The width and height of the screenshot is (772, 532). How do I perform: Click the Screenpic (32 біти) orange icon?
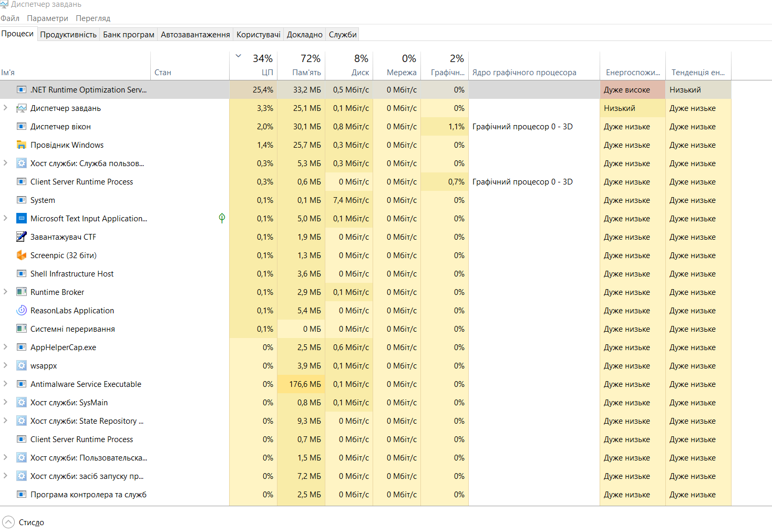coord(22,255)
